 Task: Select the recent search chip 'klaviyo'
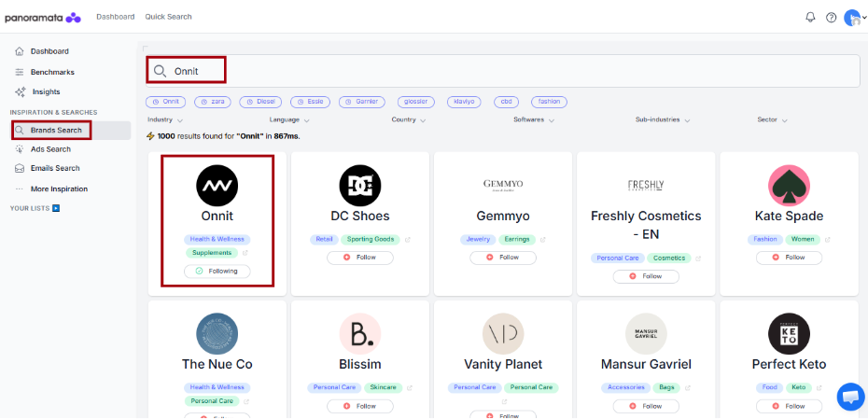(x=464, y=102)
